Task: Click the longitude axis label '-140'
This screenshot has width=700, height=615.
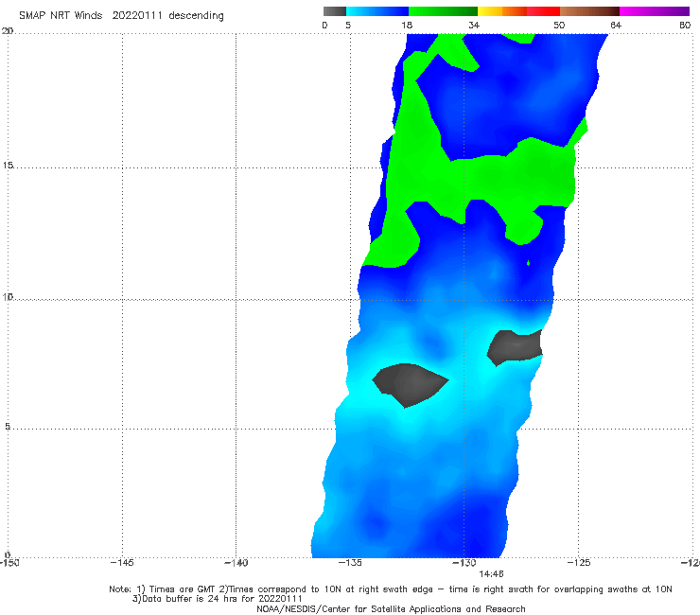Action: coord(236,563)
